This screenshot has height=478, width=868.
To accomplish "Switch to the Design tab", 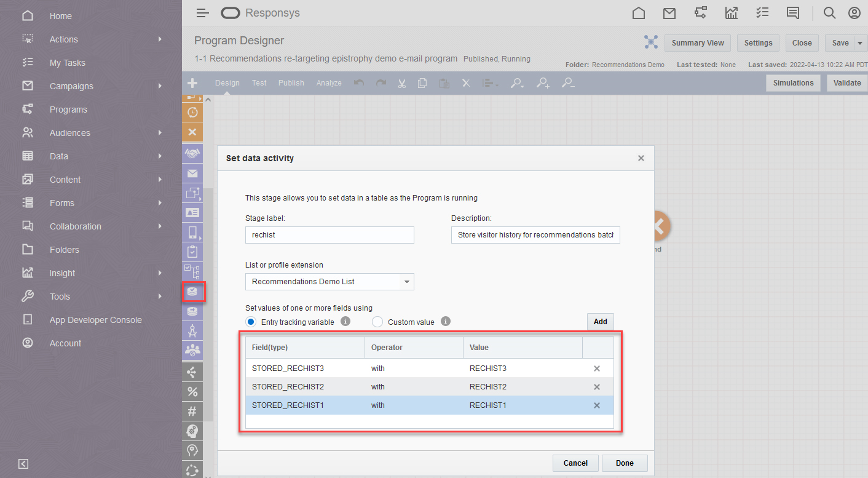I will [227, 83].
